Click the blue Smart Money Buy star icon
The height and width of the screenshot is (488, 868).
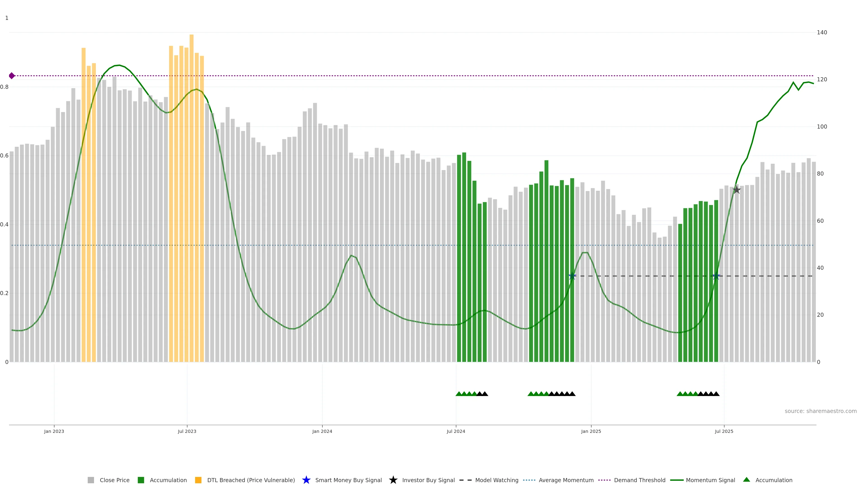coord(306,480)
